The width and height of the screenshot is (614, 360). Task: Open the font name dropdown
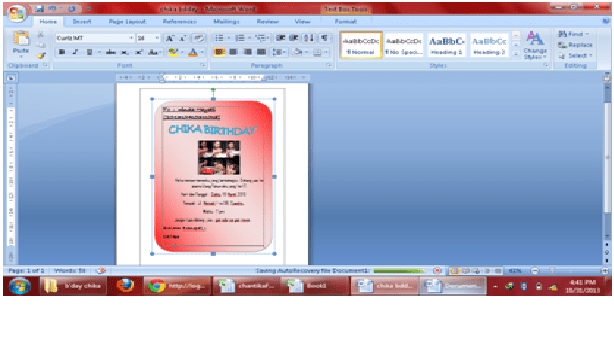(x=131, y=38)
